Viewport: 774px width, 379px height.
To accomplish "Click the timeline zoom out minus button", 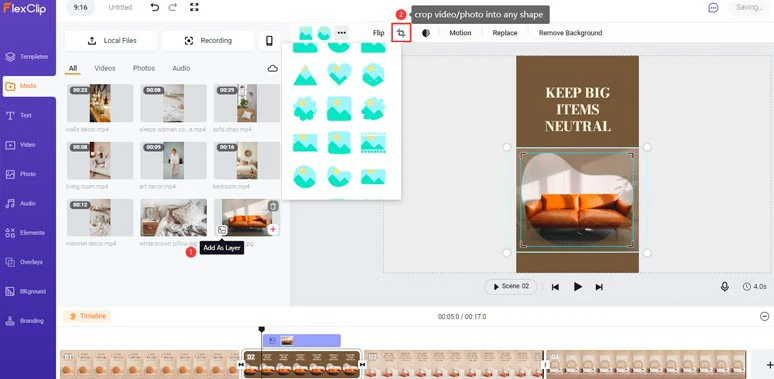I will (x=764, y=316).
